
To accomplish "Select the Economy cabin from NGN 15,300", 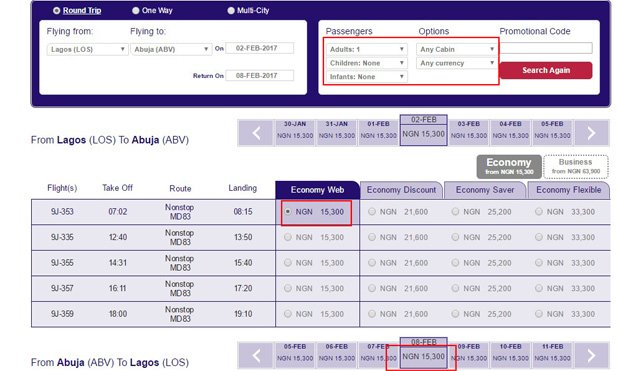I will (x=509, y=166).
